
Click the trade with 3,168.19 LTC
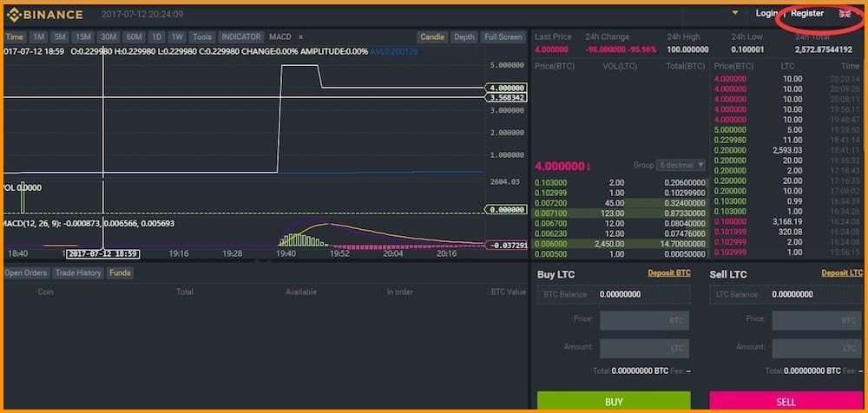[x=787, y=221]
